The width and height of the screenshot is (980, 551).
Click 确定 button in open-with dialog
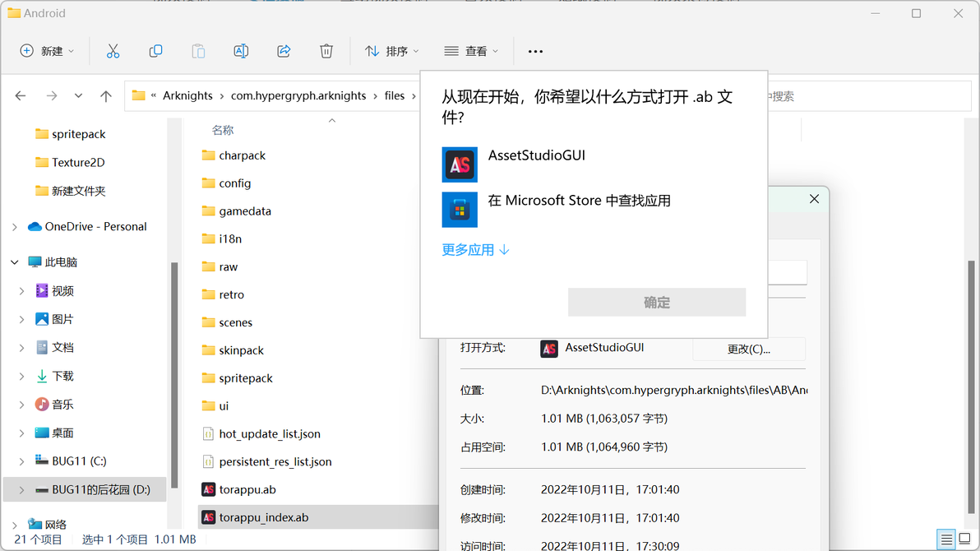[x=657, y=303]
